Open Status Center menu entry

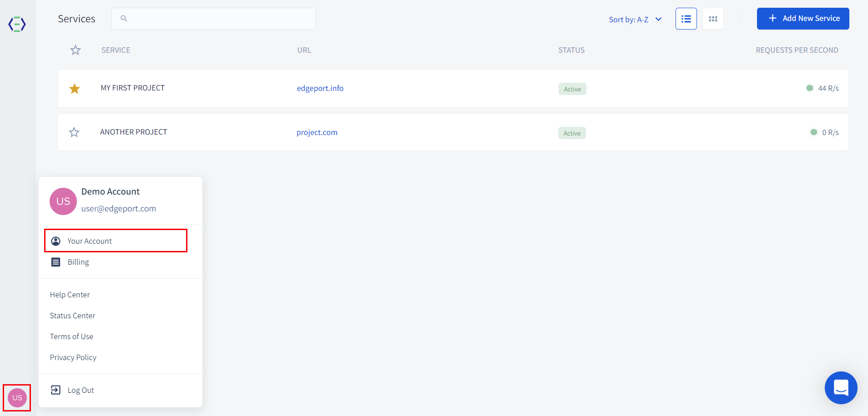click(x=73, y=316)
